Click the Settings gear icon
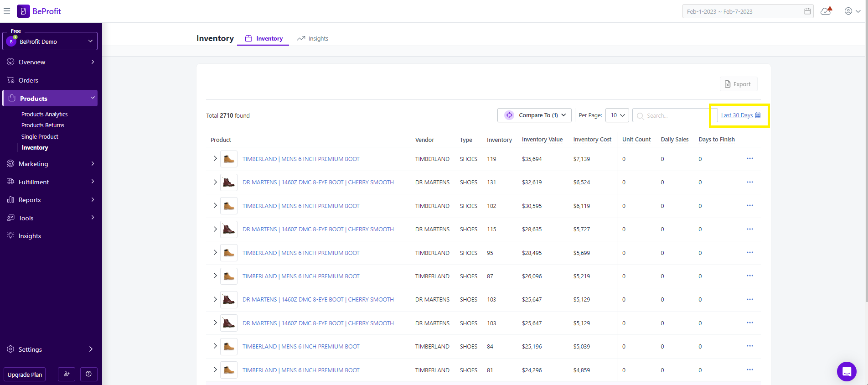This screenshot has width=868, height=385. (10, 349)
